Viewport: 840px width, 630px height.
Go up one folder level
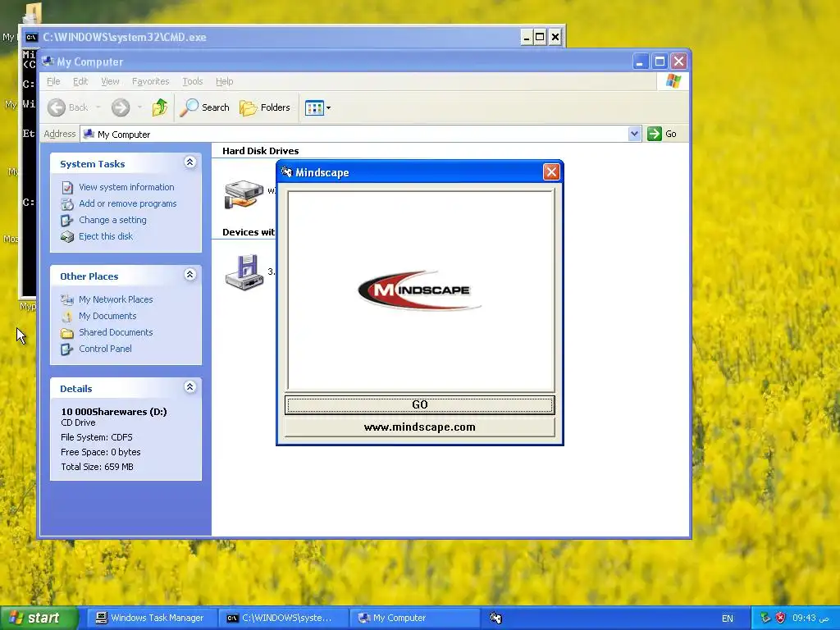[x=160, y=107]
